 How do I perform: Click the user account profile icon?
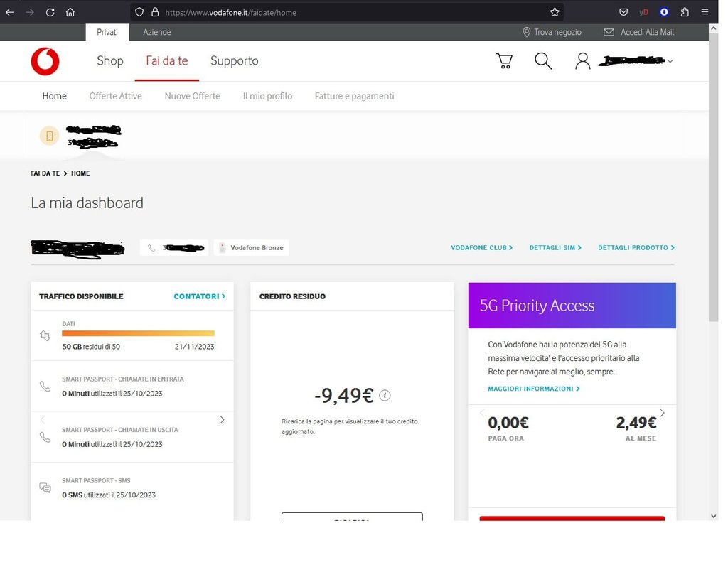tap(583, 61)
